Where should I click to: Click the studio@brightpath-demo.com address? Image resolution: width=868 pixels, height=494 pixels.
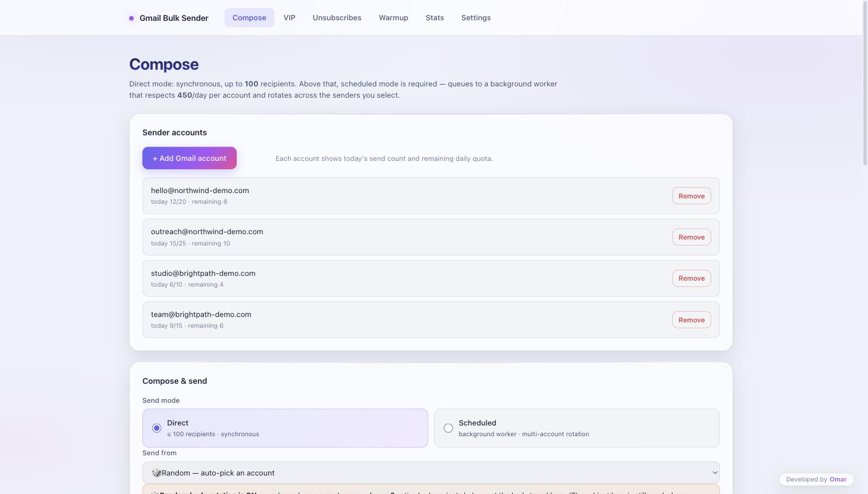point(203,274)
